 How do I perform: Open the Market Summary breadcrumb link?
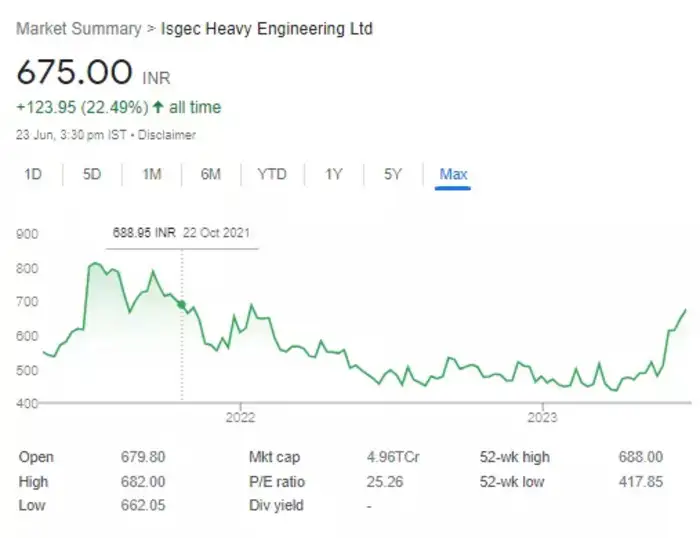click(78, 29)
